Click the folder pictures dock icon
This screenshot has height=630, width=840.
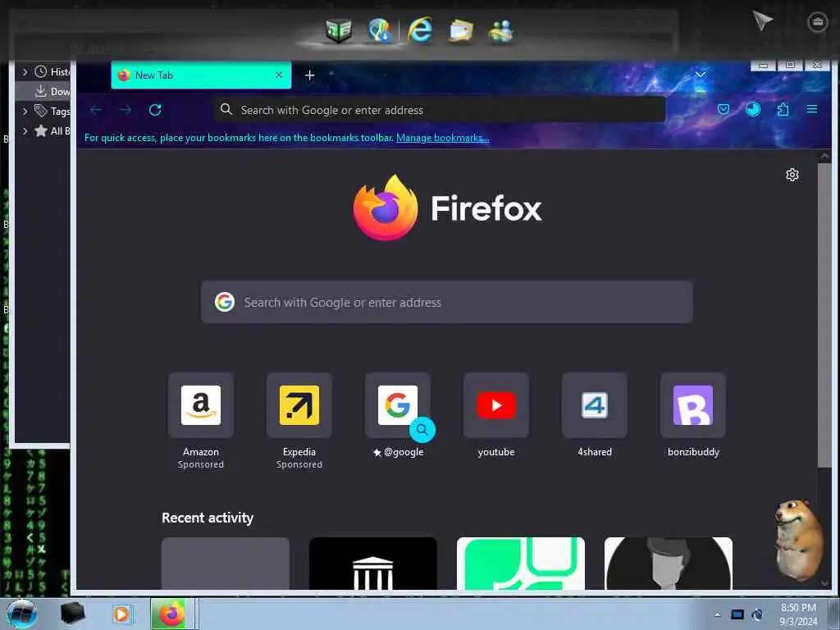click(461, 30)
